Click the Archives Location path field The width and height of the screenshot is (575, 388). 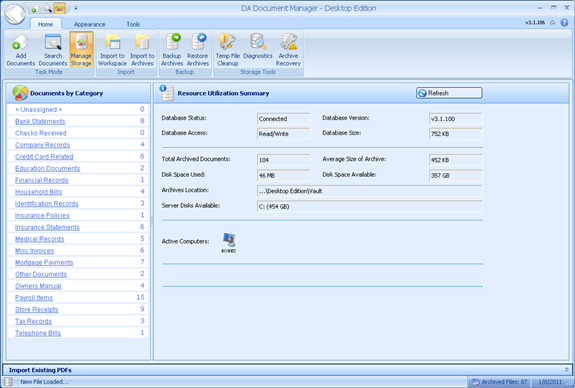pyautogui.click(x=370, y=191)
